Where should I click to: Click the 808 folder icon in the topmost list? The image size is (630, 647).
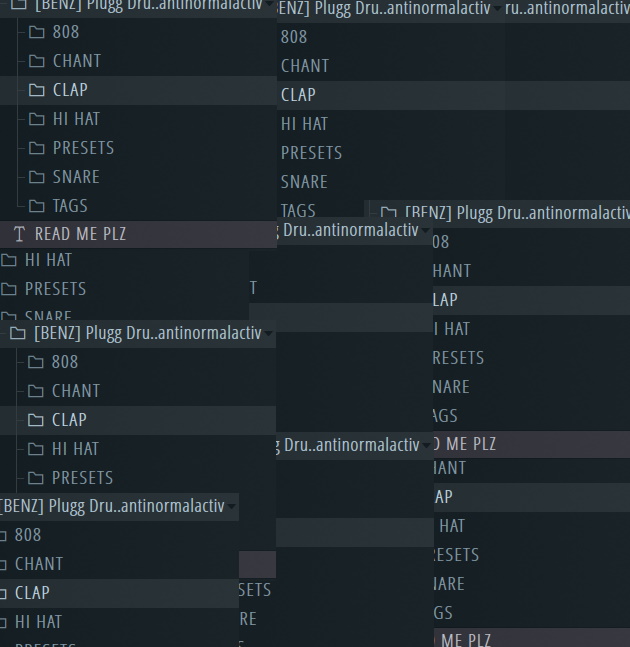pos(37,32)
